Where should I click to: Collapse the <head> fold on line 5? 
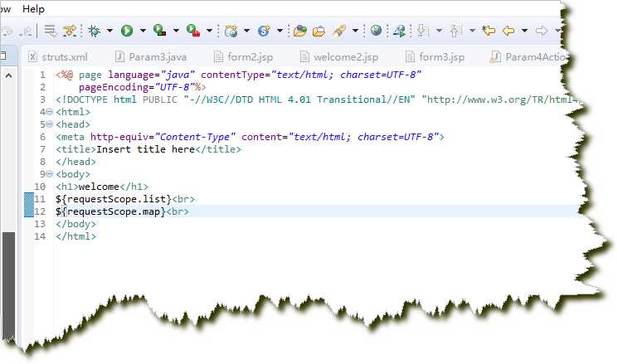click(x=49, y=124)
